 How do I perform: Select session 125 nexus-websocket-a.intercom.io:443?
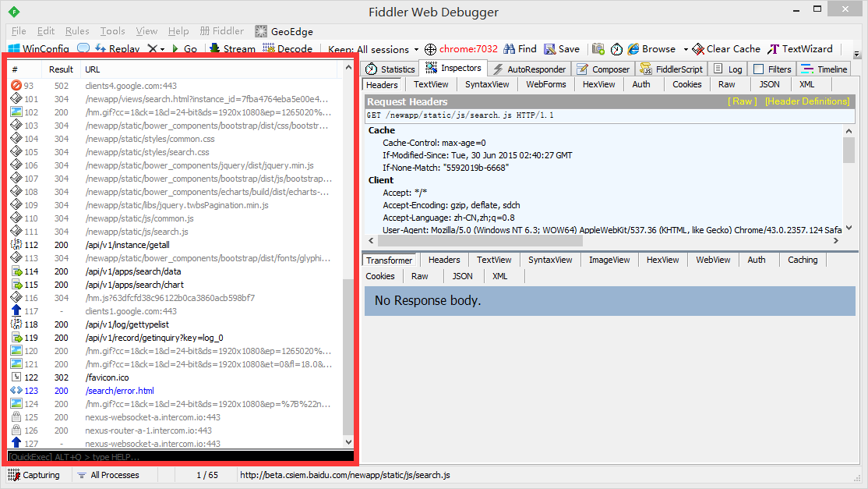click(175, 417)
